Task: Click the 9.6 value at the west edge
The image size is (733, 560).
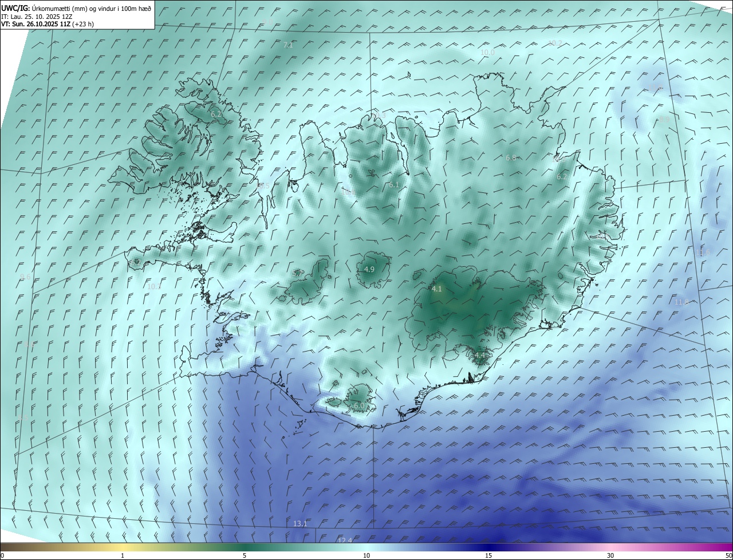Action: click(25, 277)
